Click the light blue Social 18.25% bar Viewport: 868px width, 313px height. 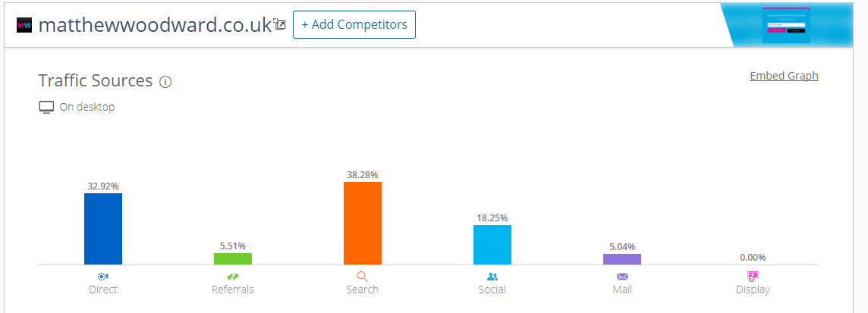(492, 245)
